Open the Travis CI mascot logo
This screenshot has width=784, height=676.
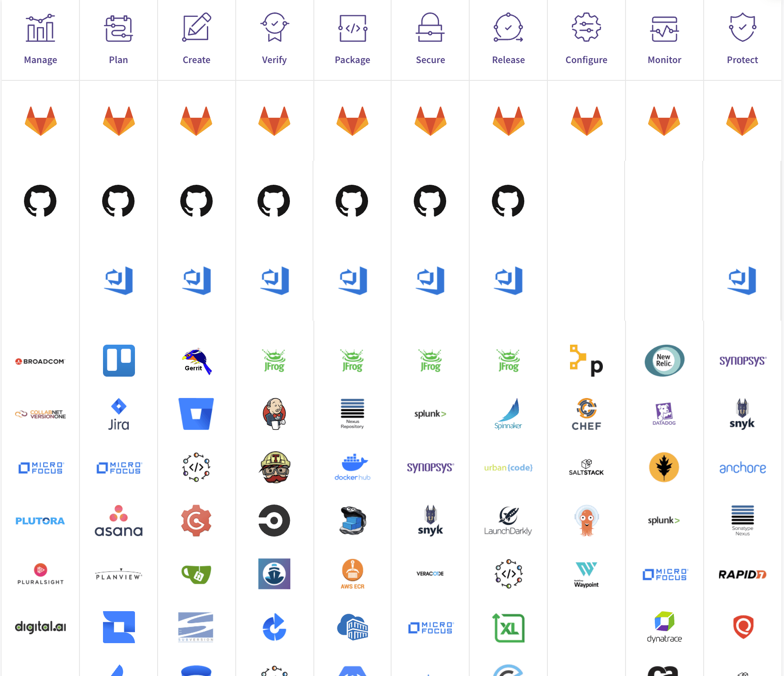275,467
